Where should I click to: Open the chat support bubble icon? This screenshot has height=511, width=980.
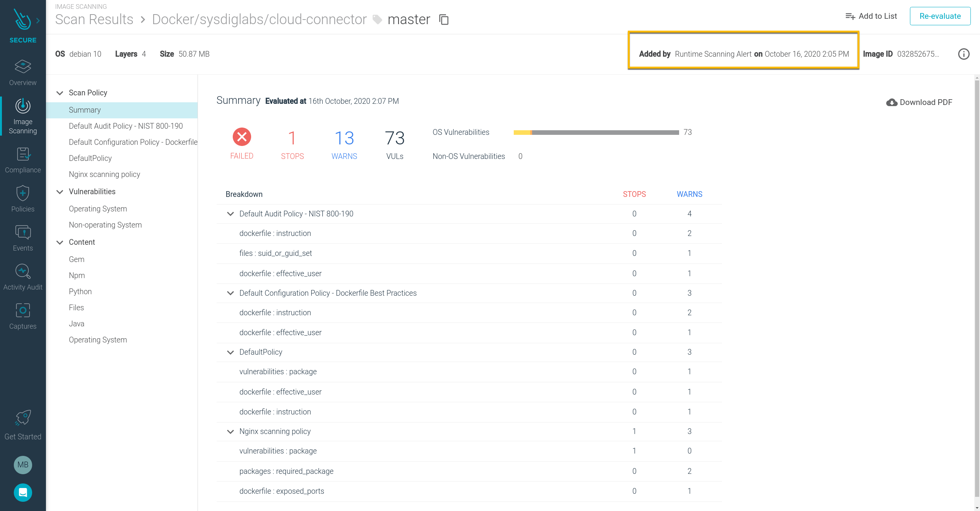coord(23,493)
